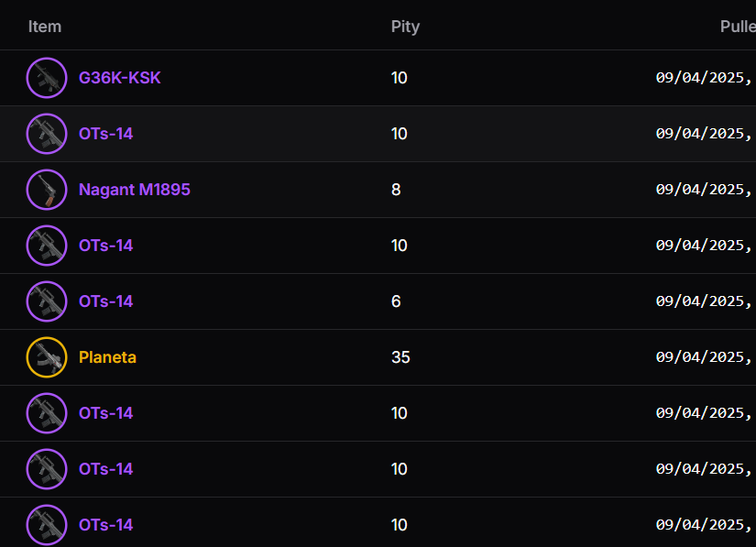This screenshot has width=756, height=547.
Task: Click OTs-14 icon directly below Planeta
Action: click(47, 413)
